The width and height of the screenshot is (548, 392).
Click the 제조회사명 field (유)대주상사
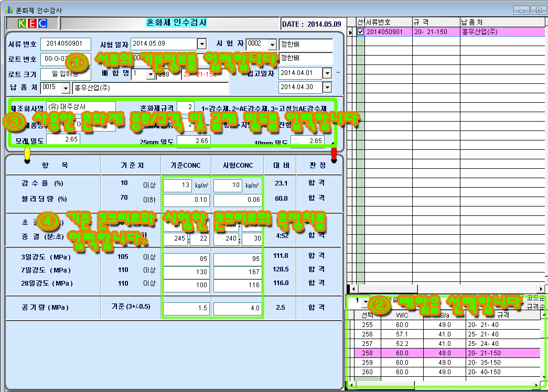tap(81, 106)
